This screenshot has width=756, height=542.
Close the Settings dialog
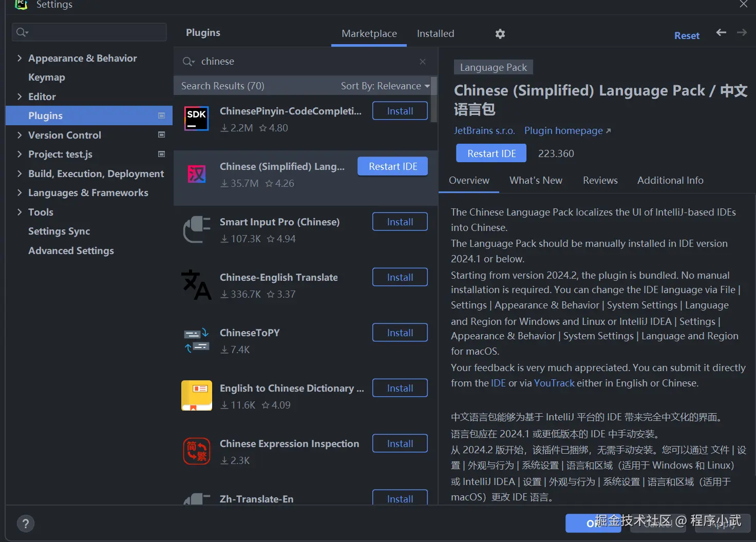pyautogui.click(x=743, y=4)
